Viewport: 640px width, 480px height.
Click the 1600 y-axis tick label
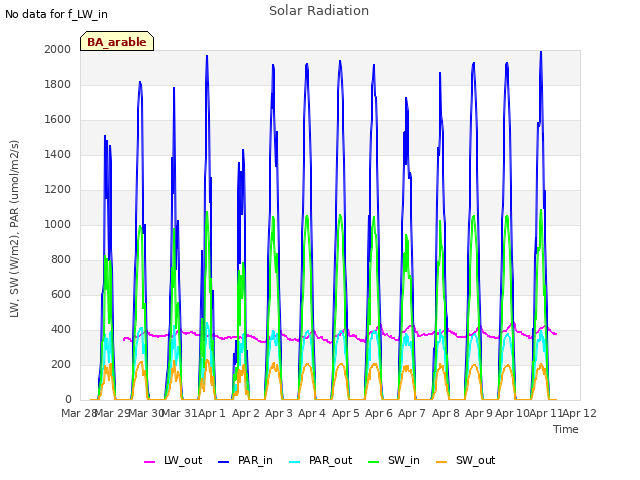58,120
